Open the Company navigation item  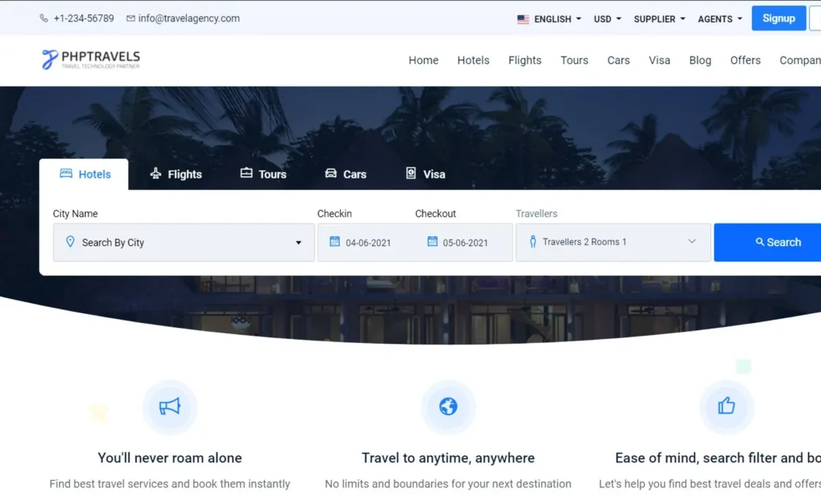coord(800,60)
